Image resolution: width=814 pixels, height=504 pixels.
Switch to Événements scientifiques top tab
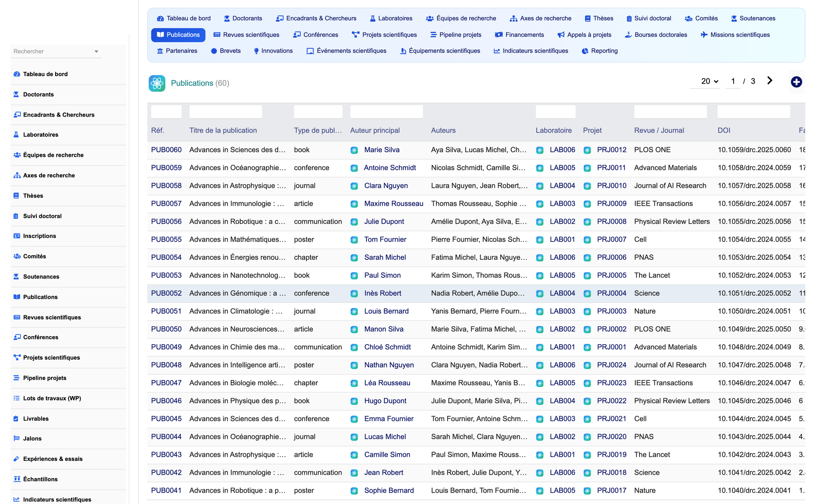tap(346, 51)
